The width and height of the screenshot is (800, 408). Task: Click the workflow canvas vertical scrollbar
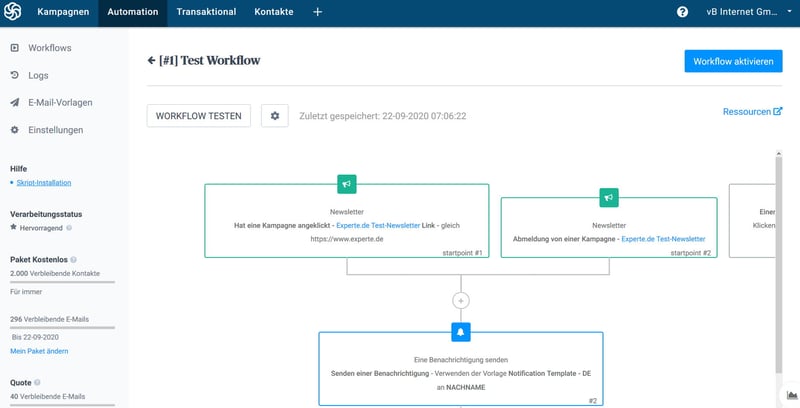point(779,265)
